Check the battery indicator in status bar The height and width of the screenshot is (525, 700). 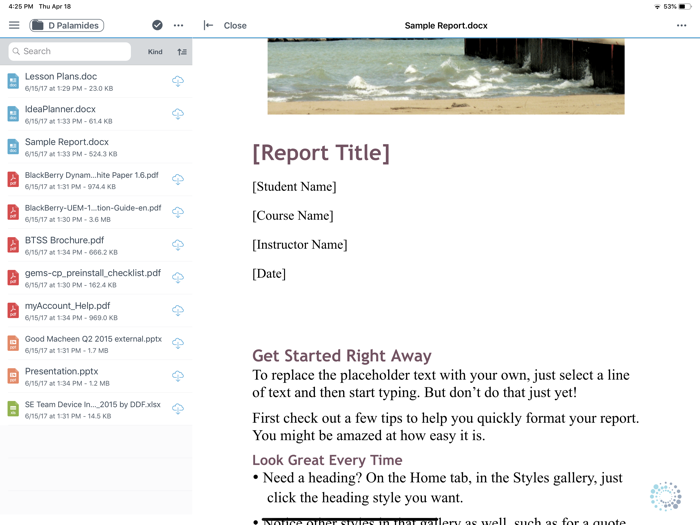(685, 7)
